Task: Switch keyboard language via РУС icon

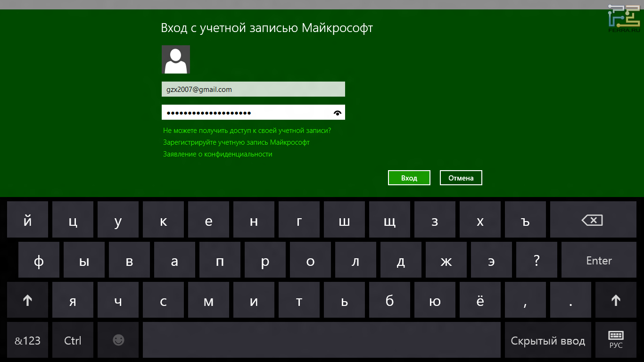Action: point(616,340)
